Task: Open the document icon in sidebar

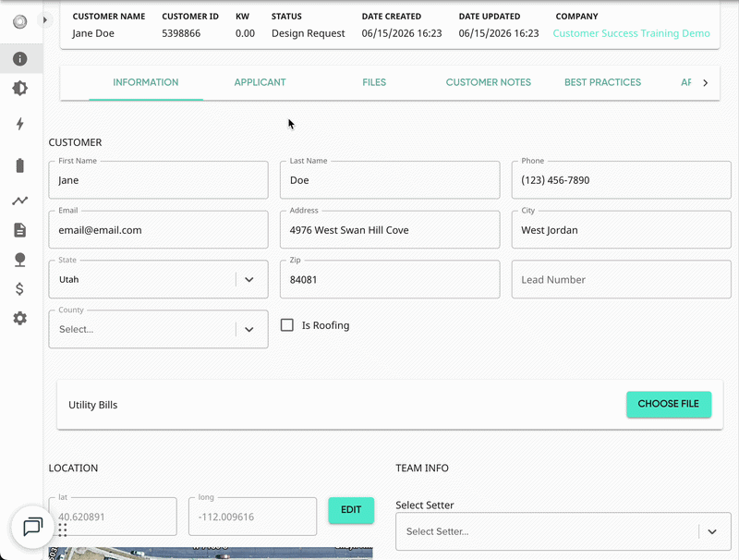Action: 19,230
